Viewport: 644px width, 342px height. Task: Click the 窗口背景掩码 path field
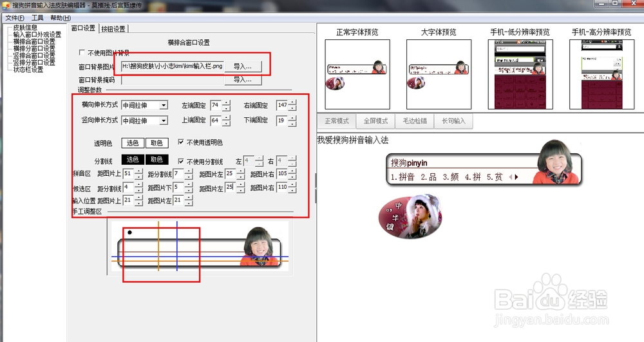[x=173, y=80]
